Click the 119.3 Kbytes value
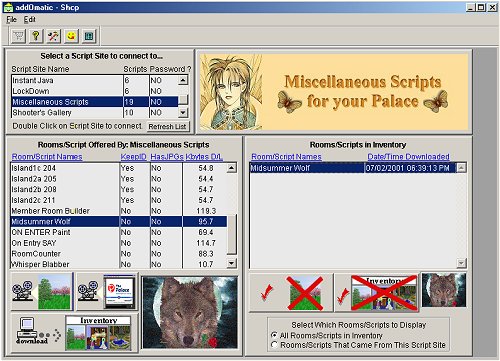The width and height of the screenshot is (500, 361). pyautogui.click(x=206, y=211)
